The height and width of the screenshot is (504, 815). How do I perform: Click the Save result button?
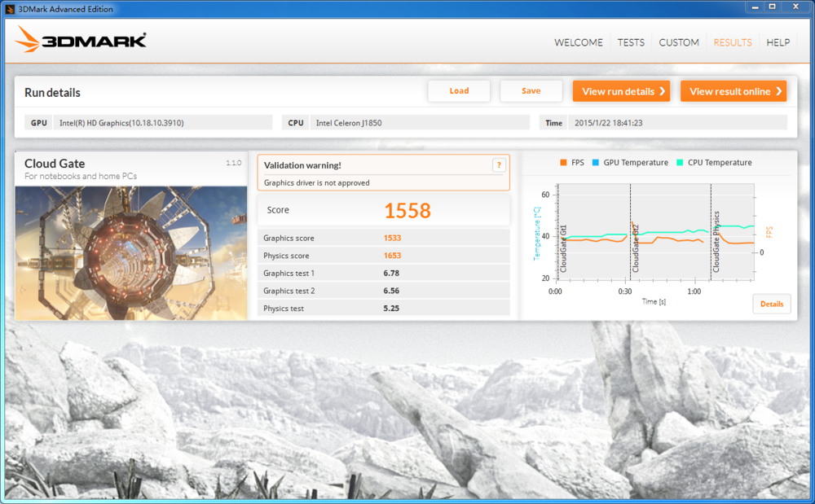point(531,91)
